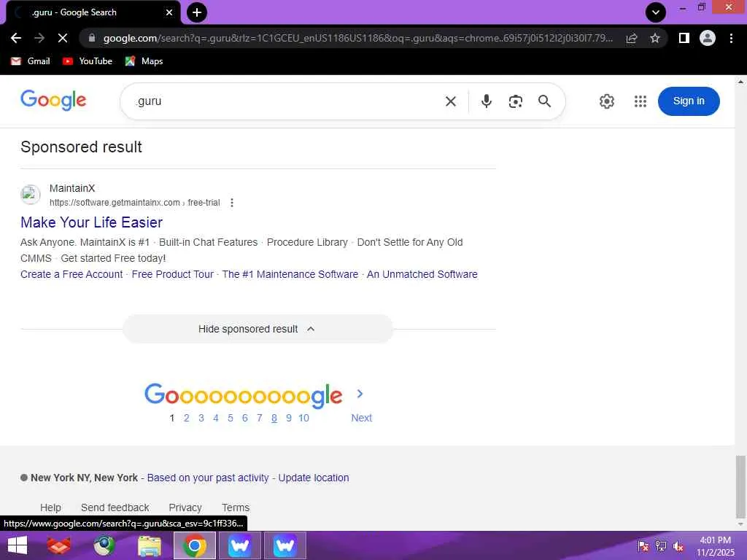Open the red-flagged Action Center tray icon

point(643,546)
